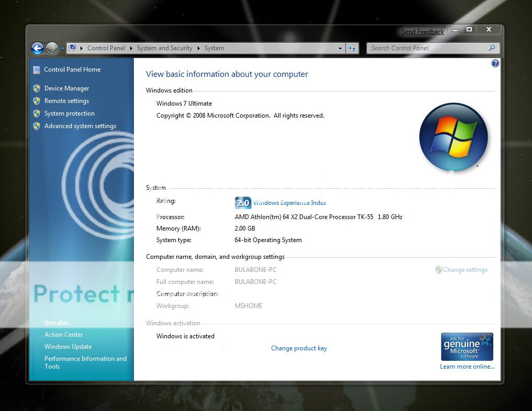Click the Forward navigation arrow button
Image resolution: width=532 pixels, height=411 pixels.
(x=52, y=49)
